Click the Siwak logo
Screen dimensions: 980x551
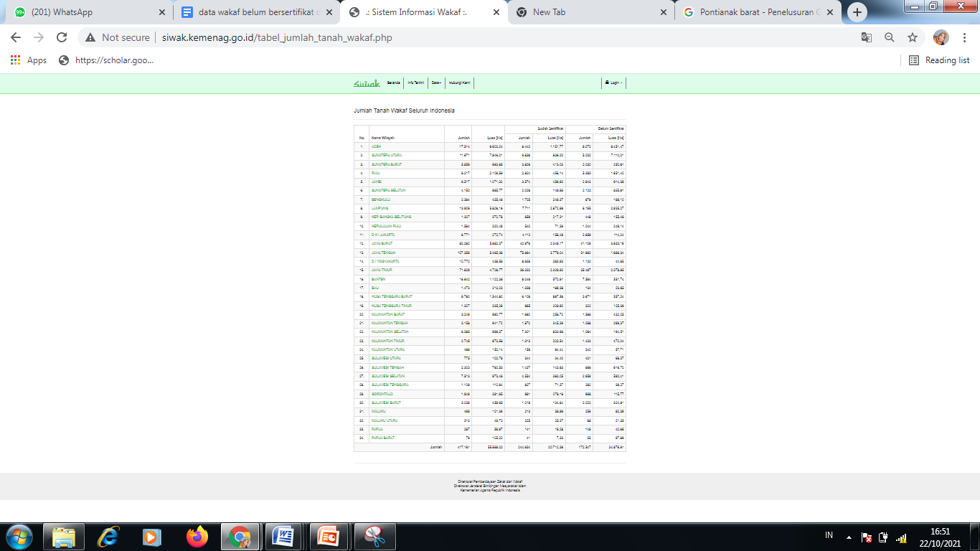(367, 83)
